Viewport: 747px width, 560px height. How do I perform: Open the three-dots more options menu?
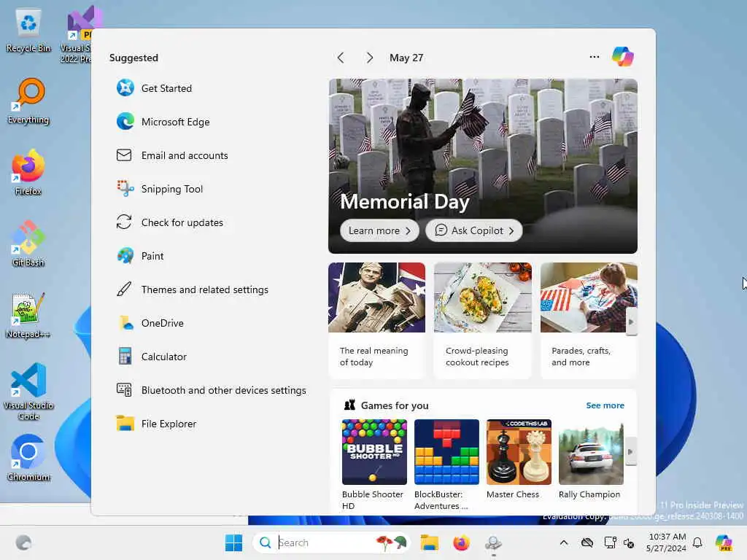tap(594, 57)
